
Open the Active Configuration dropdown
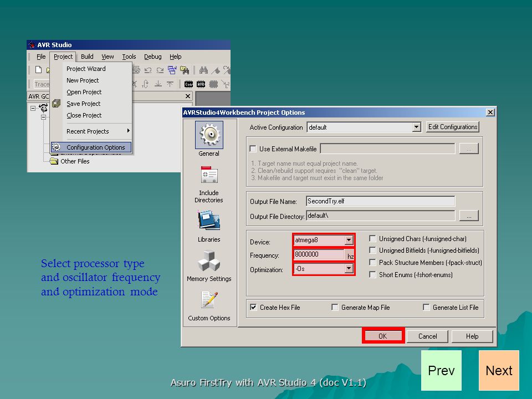[x=416, y=127]
